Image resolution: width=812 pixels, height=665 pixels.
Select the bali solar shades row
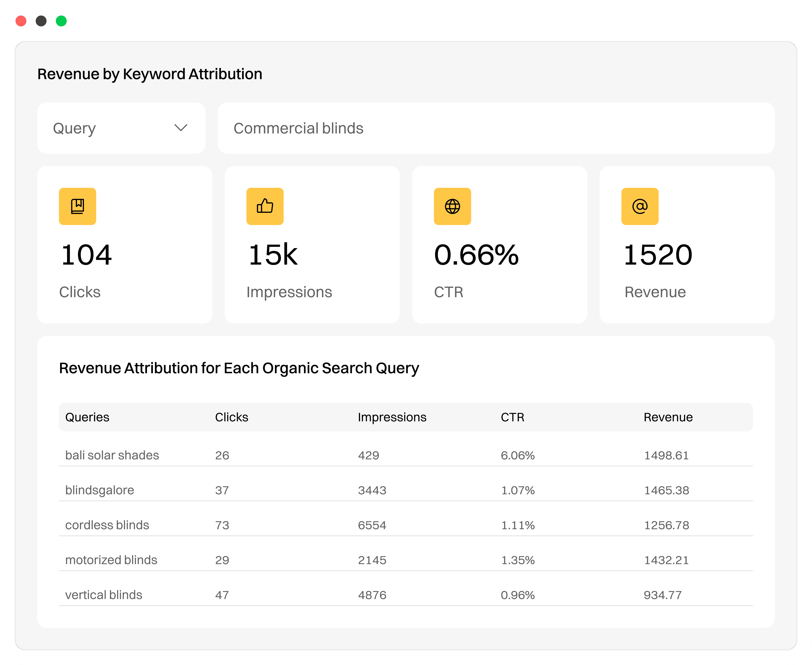click(112, 455)
